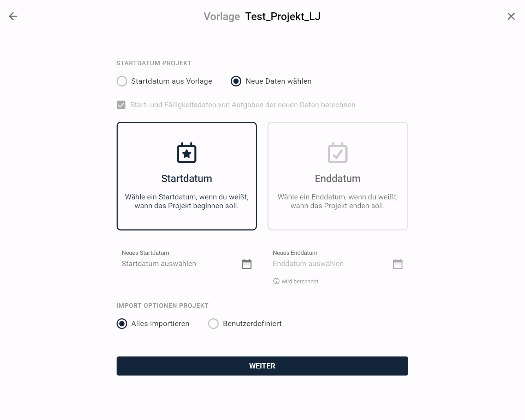This screenshot has width=525, height=420.
Task: Choose the 'Alles importieren' option
Action: [122, 324]
